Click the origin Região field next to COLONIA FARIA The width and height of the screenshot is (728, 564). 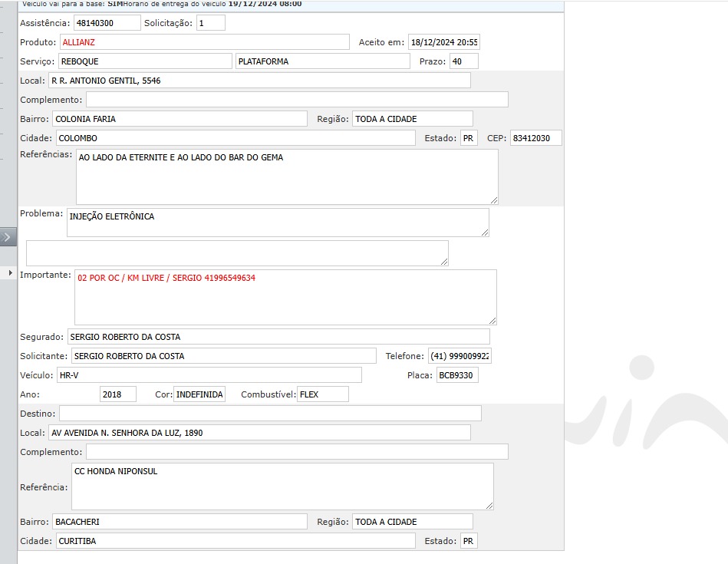[x=413, y=118]
